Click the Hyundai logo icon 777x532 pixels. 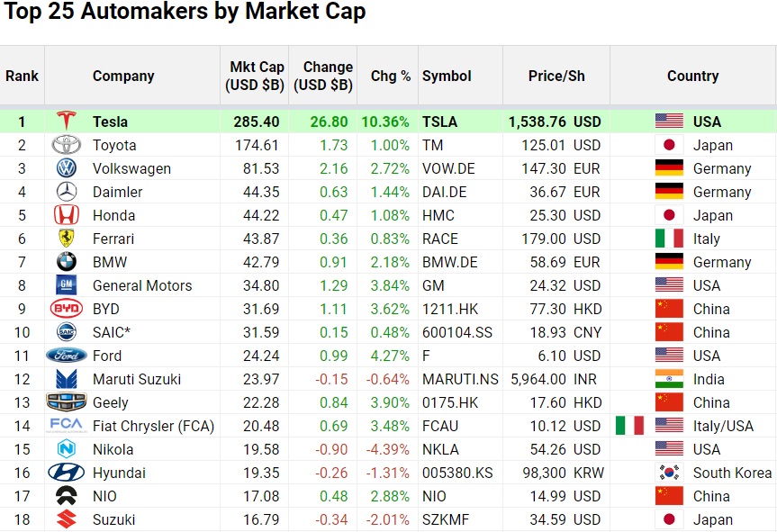tap(67, 473)
